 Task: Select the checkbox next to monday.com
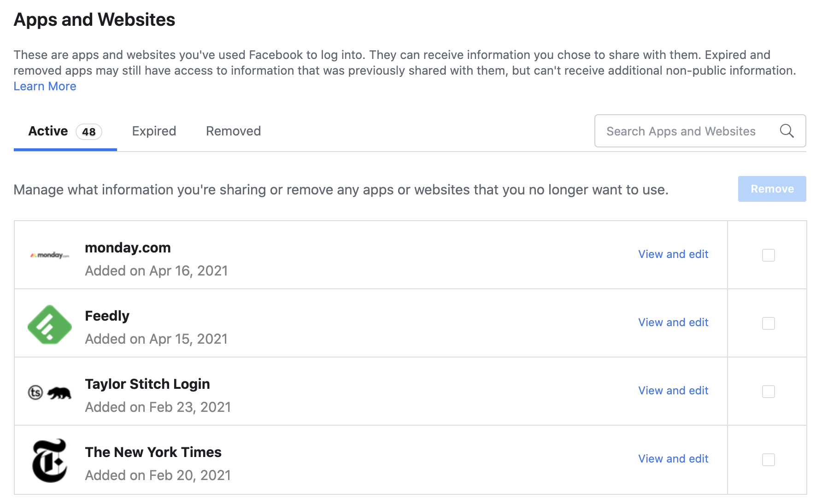tap(768, 255)
